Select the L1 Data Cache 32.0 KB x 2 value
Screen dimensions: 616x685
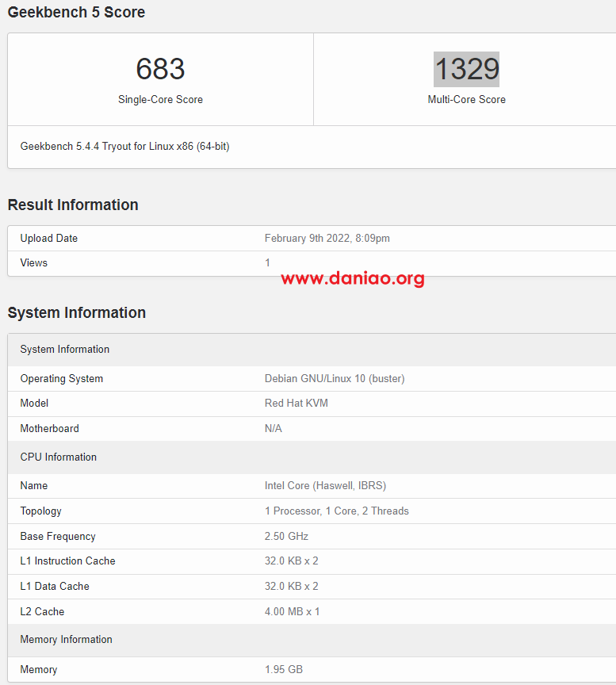click(292, 586)
